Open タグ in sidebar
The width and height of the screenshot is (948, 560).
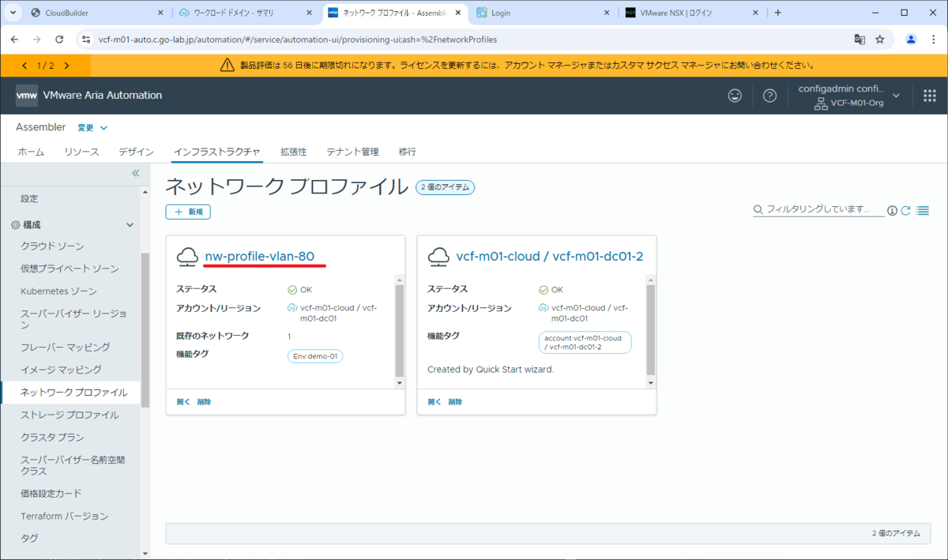pyautogui.click(x=29, y=538)
